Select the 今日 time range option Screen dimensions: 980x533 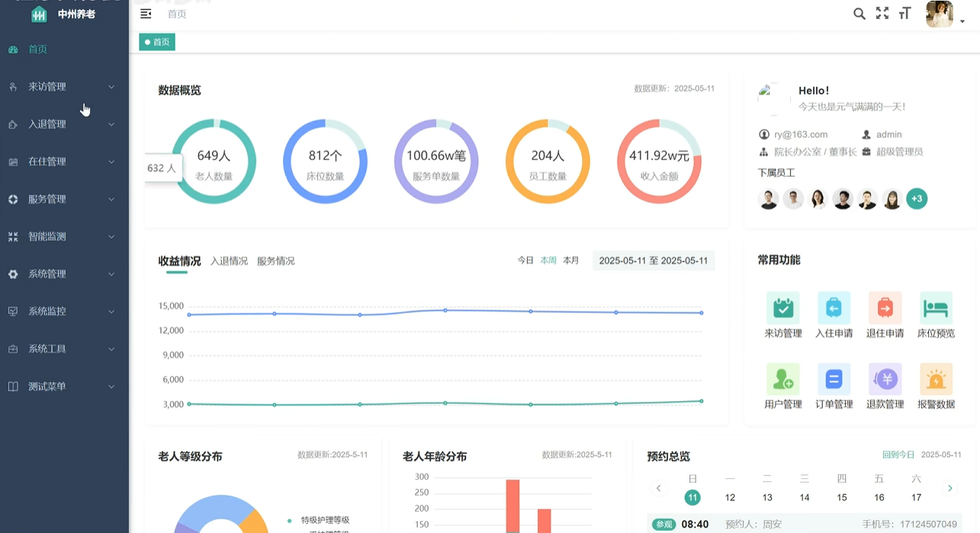tap(525, 261)
